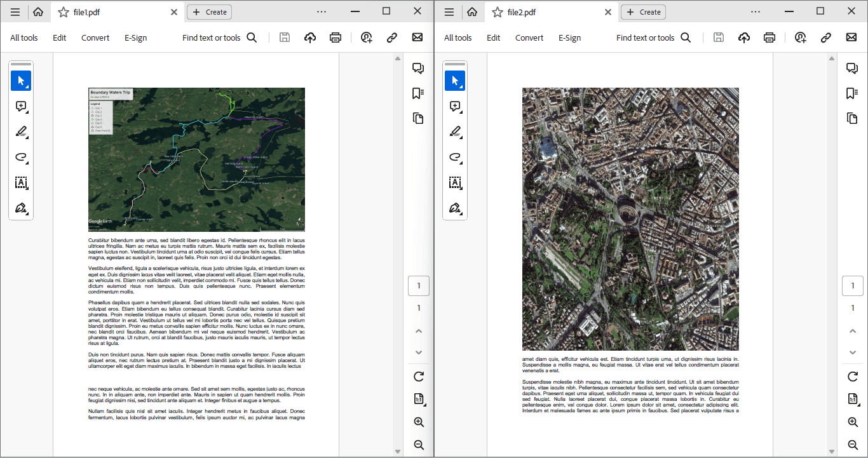
Task: Select Highlight tool in file2.pdf window
Action: point(455,131)
